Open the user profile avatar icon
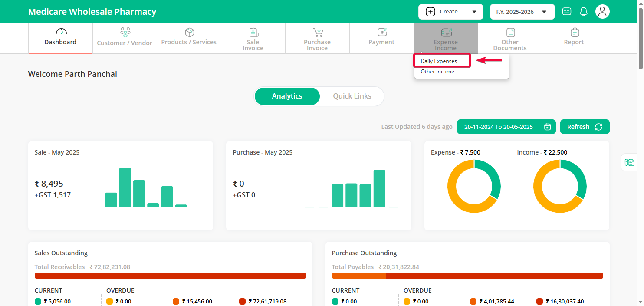644x306 pixels. pyautogui.click(x=602, y=12)
